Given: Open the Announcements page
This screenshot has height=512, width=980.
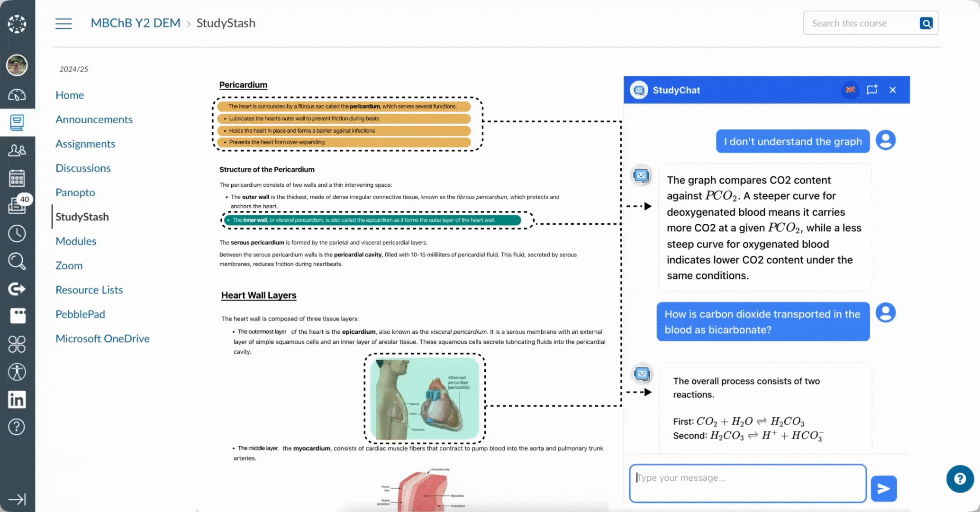Looking at the screenshot, I should [94, 119].
